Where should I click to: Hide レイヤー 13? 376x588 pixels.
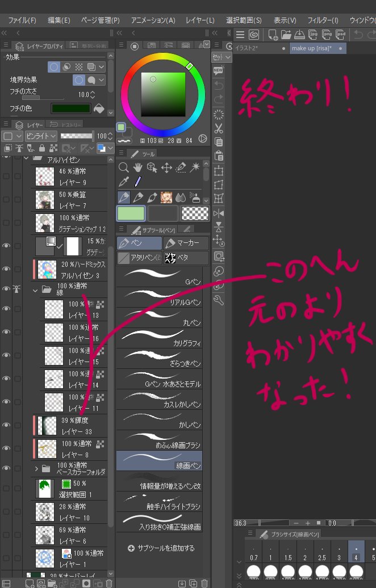(6, 308)
